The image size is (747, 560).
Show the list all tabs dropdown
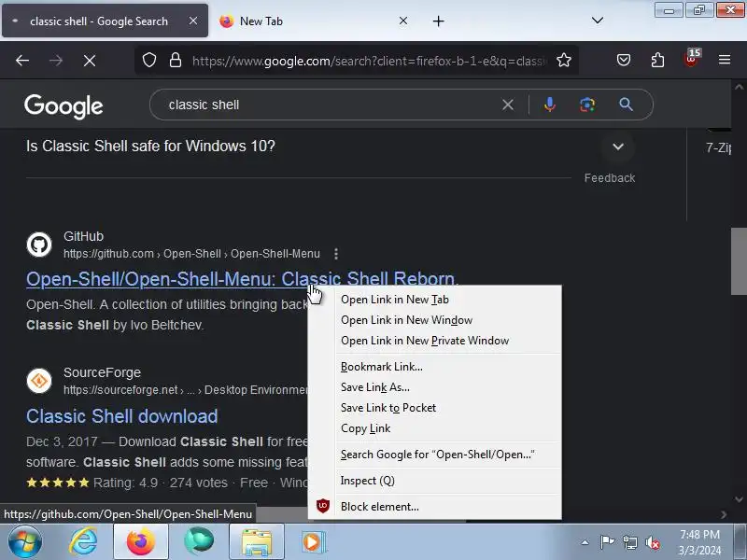(x=598, y=21)
